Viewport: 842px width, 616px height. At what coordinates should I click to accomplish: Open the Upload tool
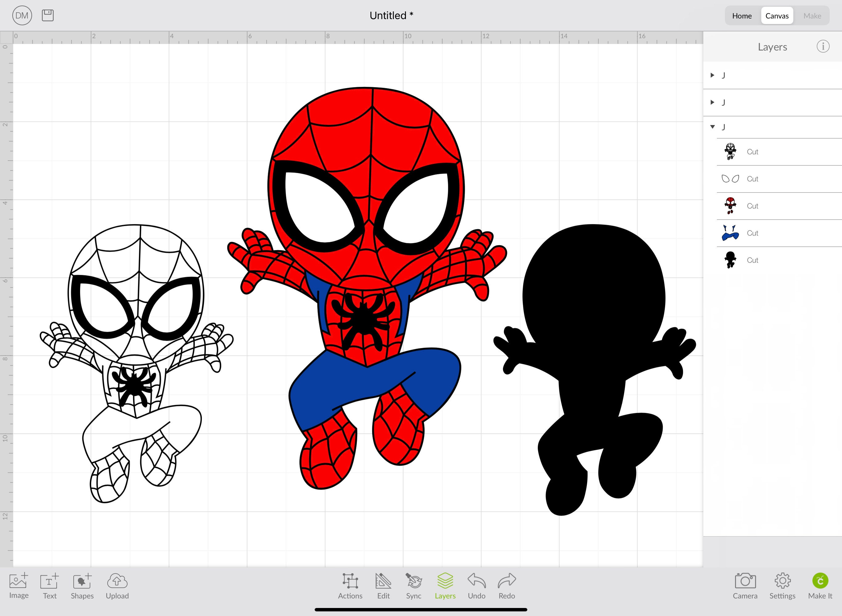(117, 586)
